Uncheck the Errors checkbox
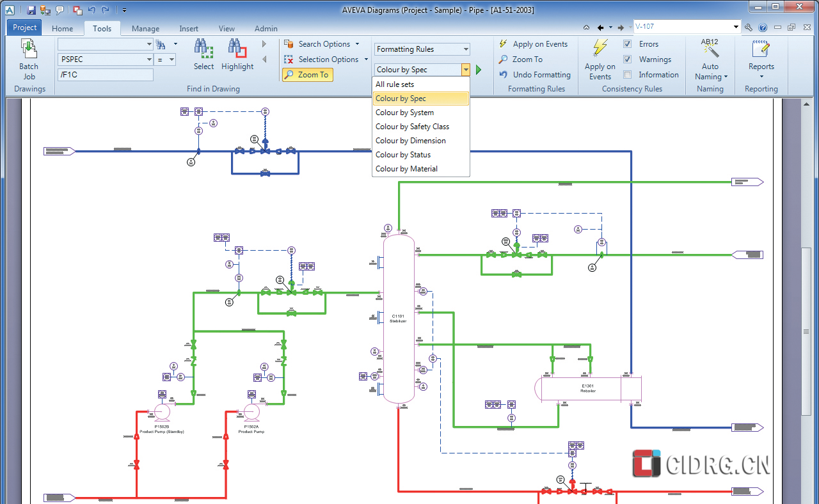The image size is (819, 504). point(628,44)
